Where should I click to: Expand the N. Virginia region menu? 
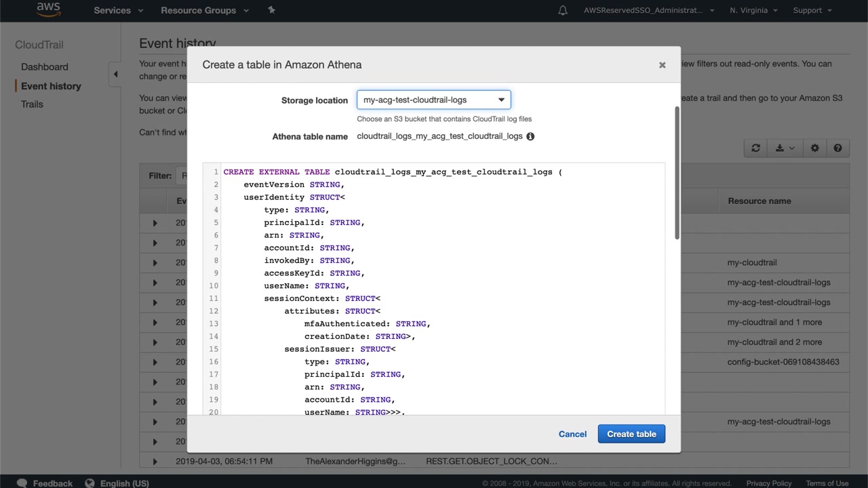753,10
